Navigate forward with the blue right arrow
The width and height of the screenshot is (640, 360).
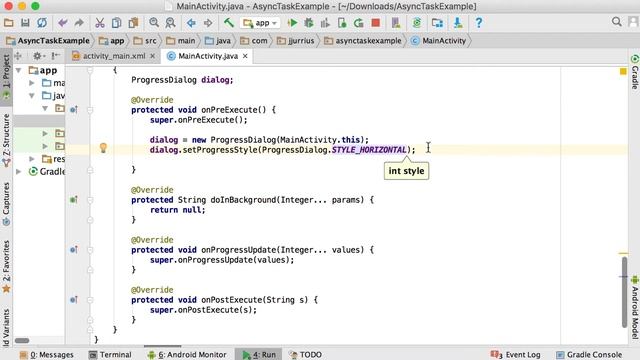click(x=208, y=23)
